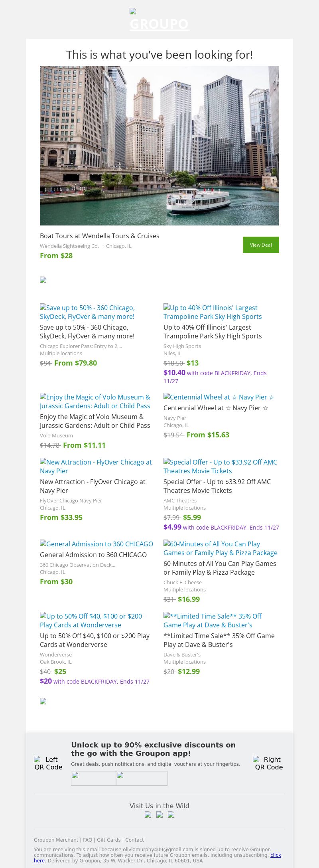This screenshot has width=319, height=868.
Task: Click the Right QR Code image
Action: click(269, 763)
